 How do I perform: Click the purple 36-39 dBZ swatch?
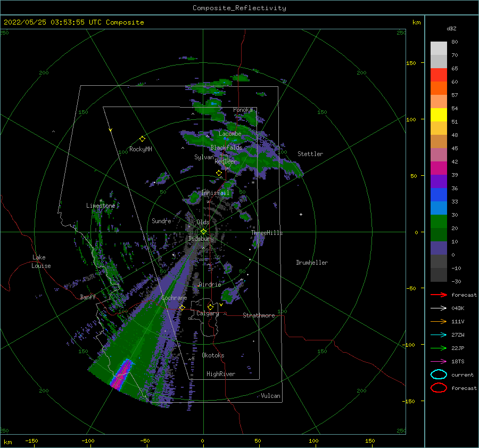[439, 182]
